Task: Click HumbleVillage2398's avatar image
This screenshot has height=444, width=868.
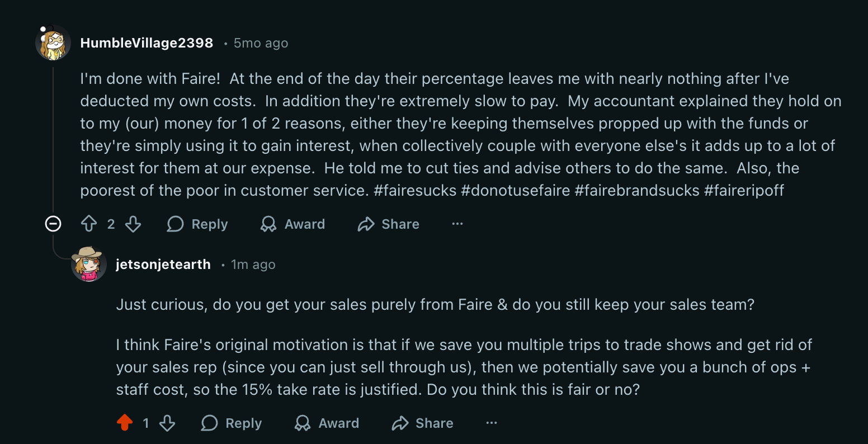Action: [x=53, y=43]
